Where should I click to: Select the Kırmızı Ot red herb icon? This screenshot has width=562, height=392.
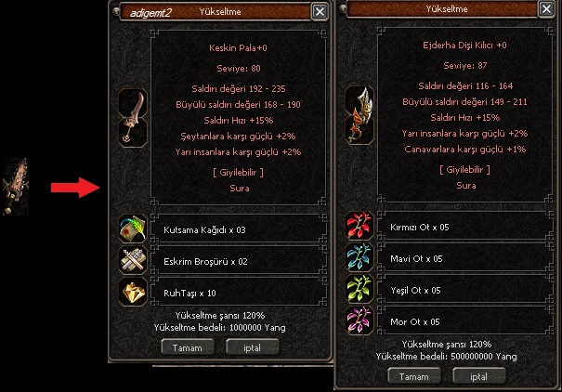click(359, 226)
